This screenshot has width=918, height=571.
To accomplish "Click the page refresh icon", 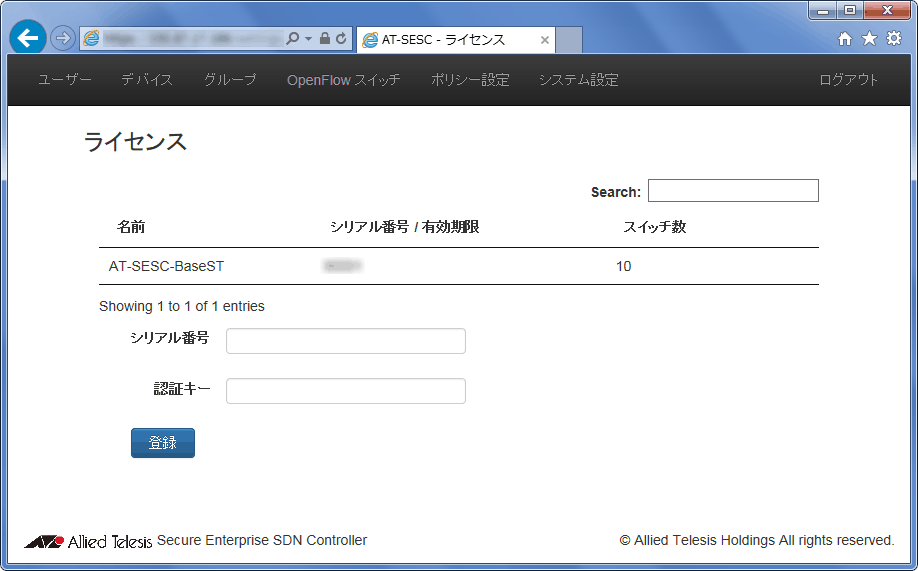I will click(341, 39).
